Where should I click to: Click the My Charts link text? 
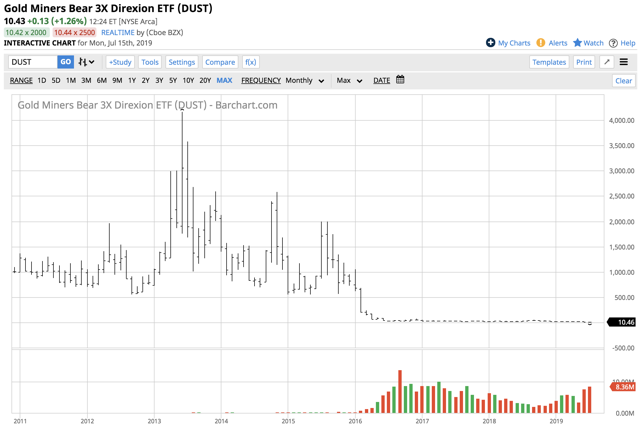pos(514,43)
